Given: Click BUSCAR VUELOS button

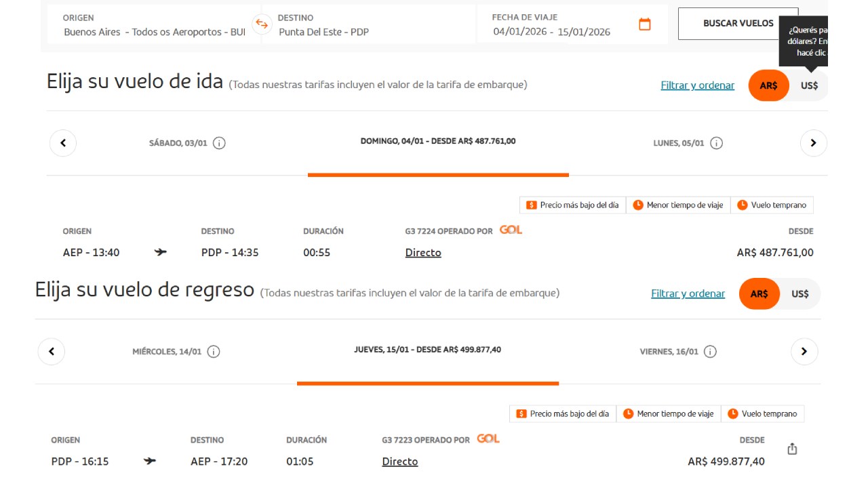Looking at the screenshot, I should [738, 24].
